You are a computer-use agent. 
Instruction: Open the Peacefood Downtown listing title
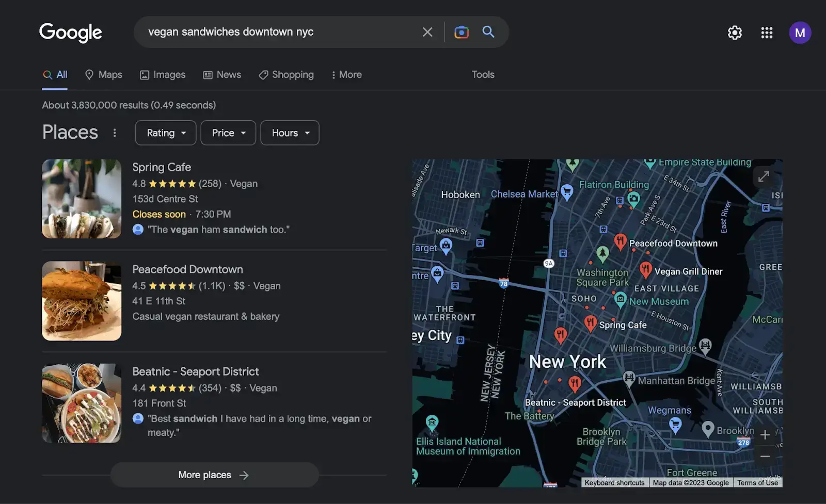(187, 269)
